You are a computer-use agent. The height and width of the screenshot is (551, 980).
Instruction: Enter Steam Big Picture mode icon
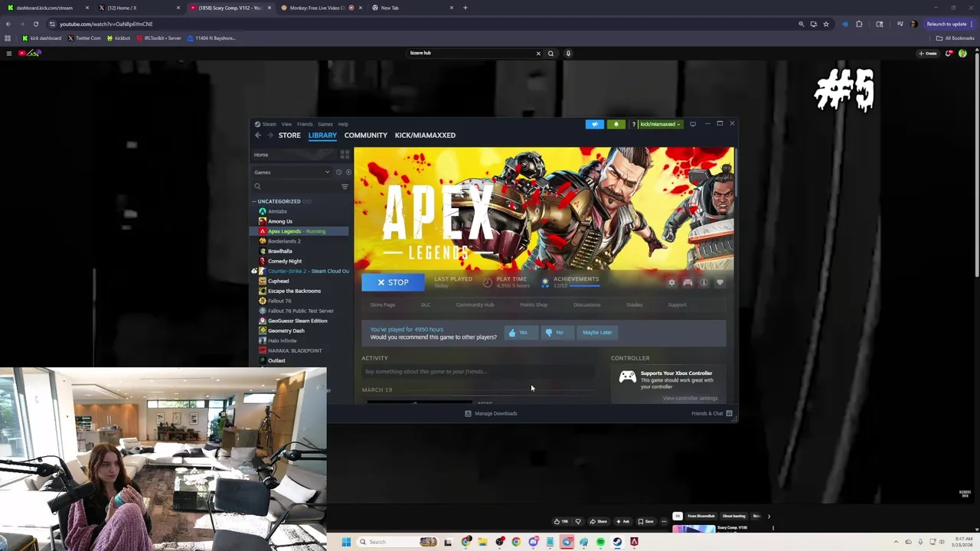pyautogui.click(x=693, y=124)
